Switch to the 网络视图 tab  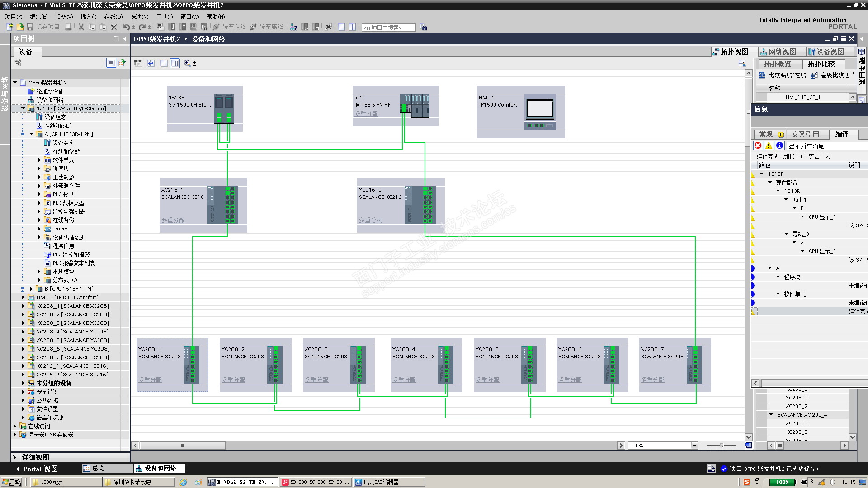click(x=782, y=52)
